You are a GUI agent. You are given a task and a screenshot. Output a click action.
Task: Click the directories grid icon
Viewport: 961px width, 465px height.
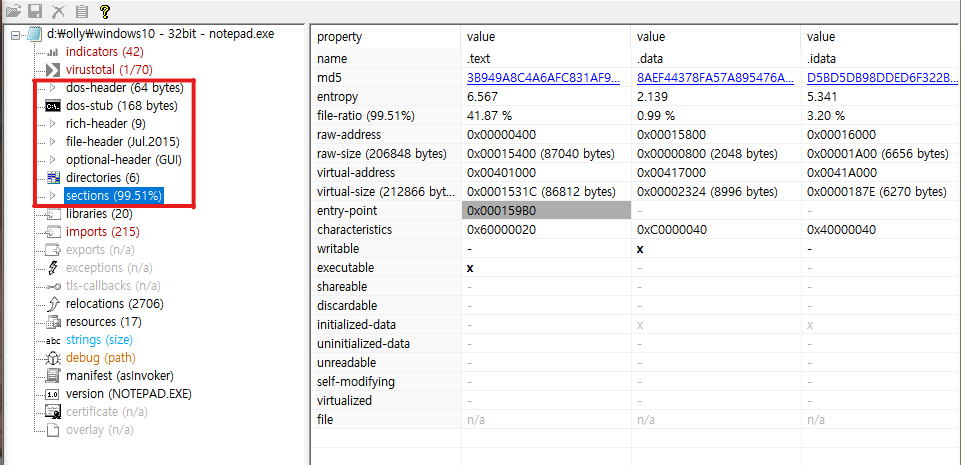[53, 178]
